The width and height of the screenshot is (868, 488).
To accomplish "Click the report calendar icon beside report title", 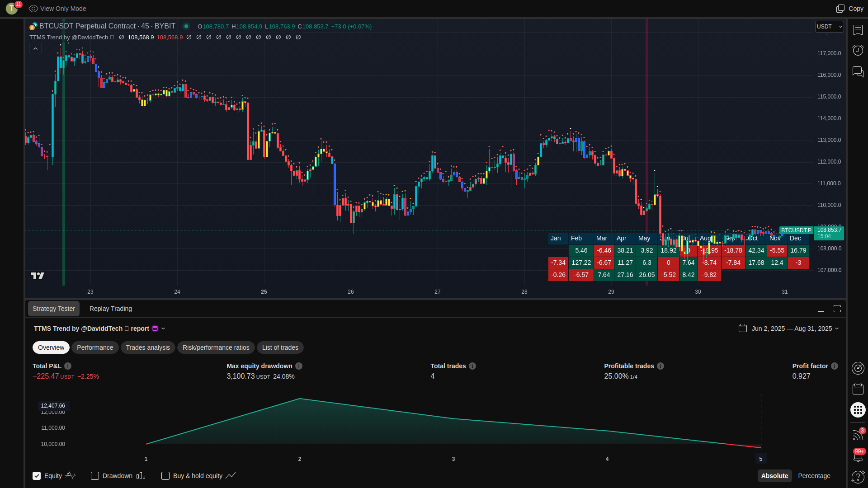I will (x=155, y=328).
